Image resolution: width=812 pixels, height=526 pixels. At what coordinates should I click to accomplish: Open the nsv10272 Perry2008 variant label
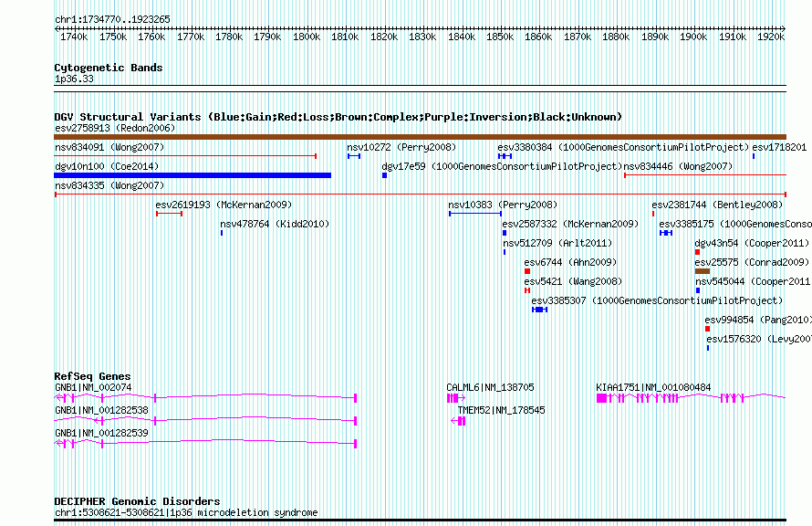pyautogui.click(x=401, y=147)
